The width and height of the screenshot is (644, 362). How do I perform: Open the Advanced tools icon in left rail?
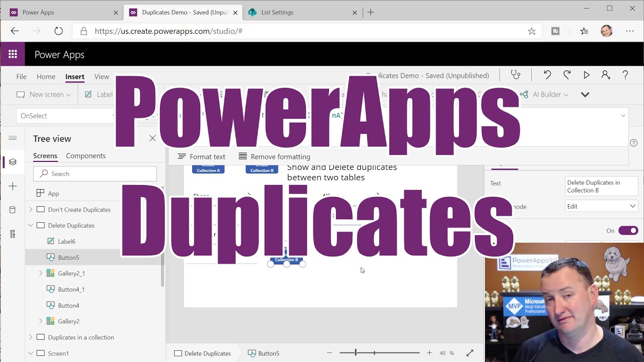[x=13, y=234]
